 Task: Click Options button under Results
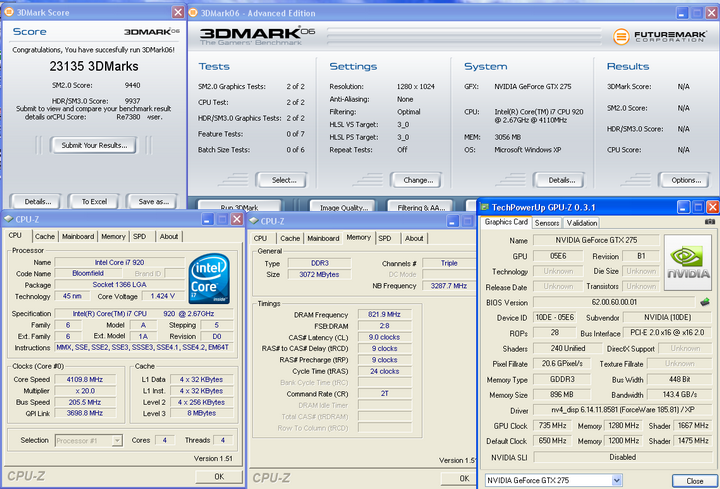(x=686, y=180)
